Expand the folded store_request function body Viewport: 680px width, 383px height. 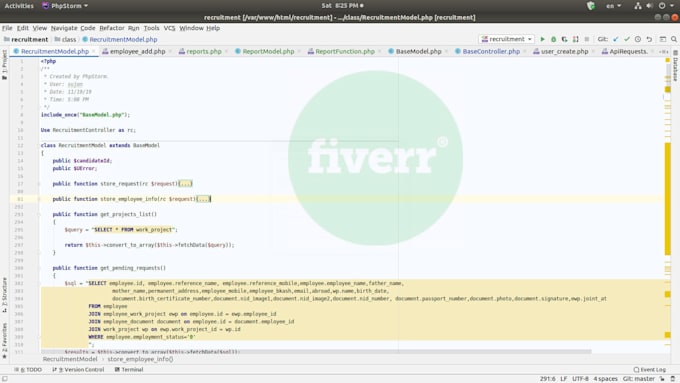click(x=185, y=183)
